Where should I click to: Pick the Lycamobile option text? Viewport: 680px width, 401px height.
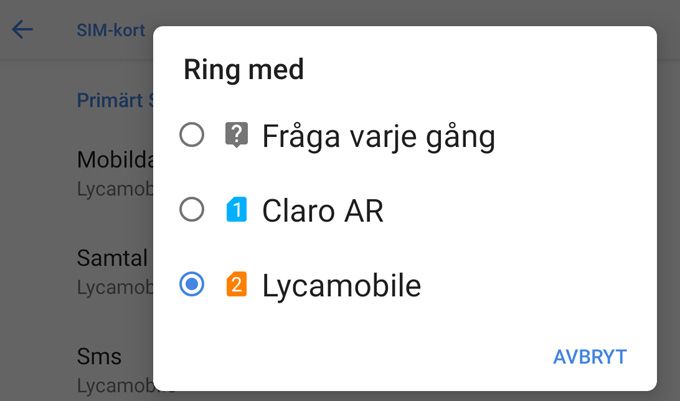[x=342, y=287]
